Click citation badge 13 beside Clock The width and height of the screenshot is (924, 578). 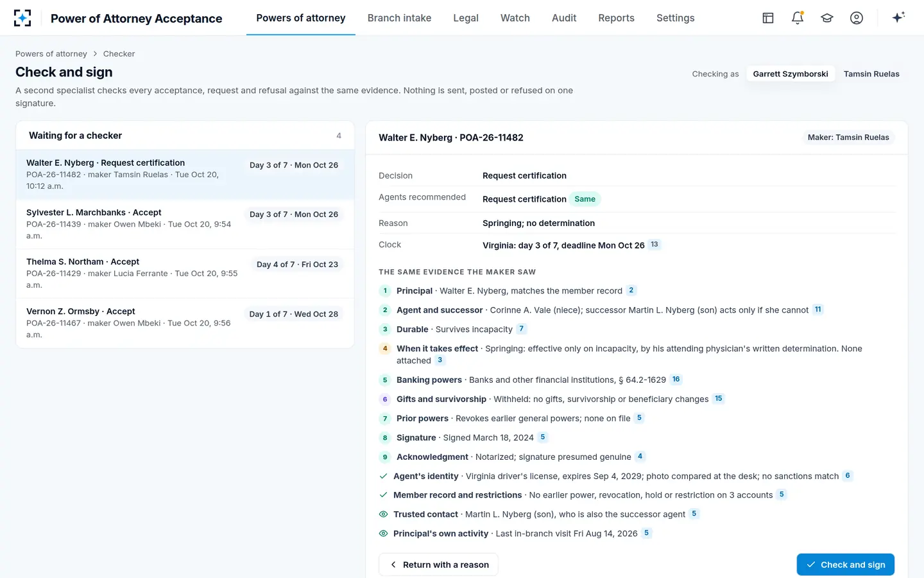(x=654, y=245)
